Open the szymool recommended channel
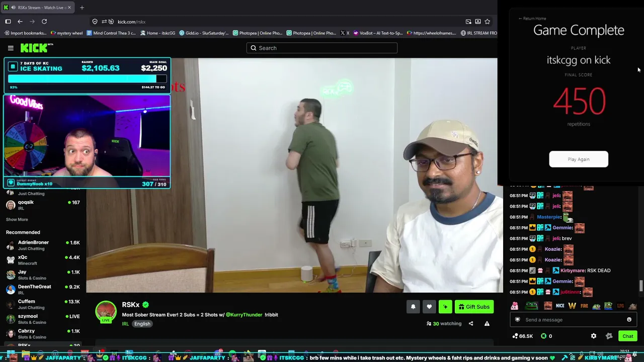 [x=43, y=319]
